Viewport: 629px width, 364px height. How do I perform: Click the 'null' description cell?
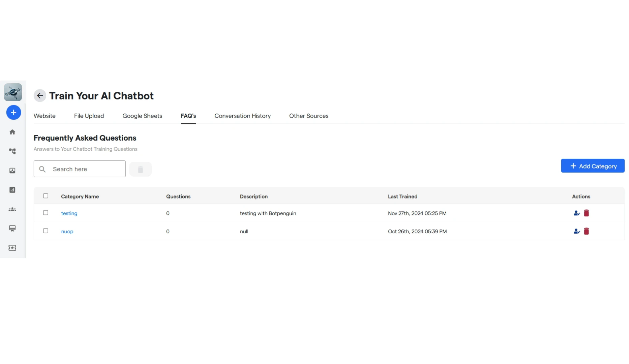point(244,232)
